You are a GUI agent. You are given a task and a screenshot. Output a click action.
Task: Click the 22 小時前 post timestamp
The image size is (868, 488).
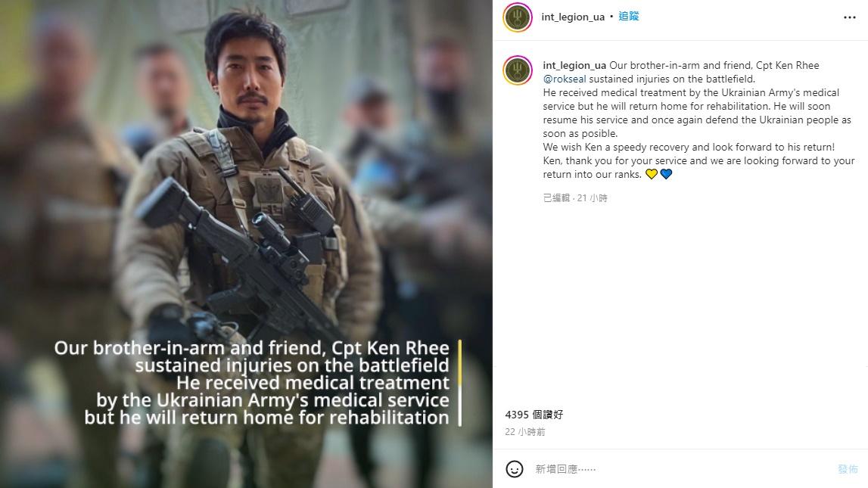(x=524, y=431)
